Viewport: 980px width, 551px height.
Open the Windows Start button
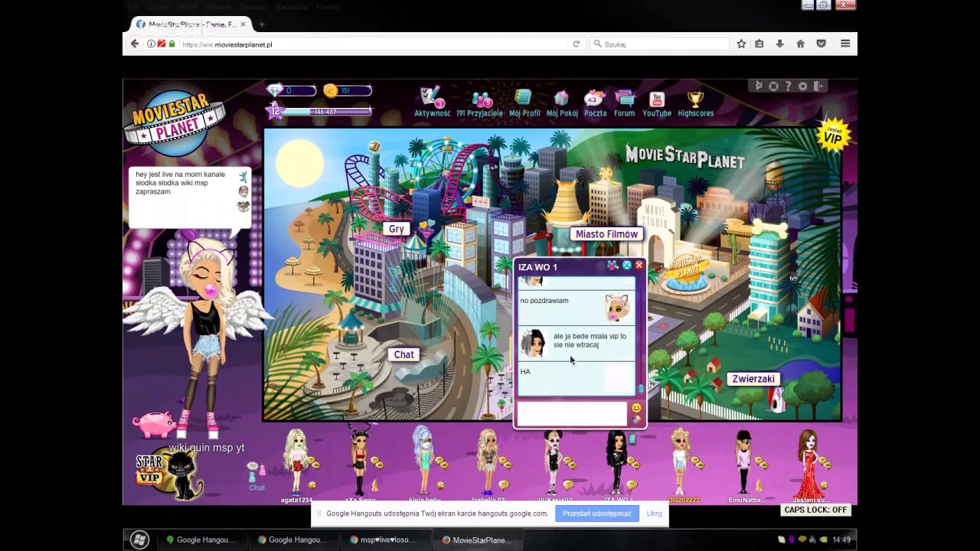point(139,540)
